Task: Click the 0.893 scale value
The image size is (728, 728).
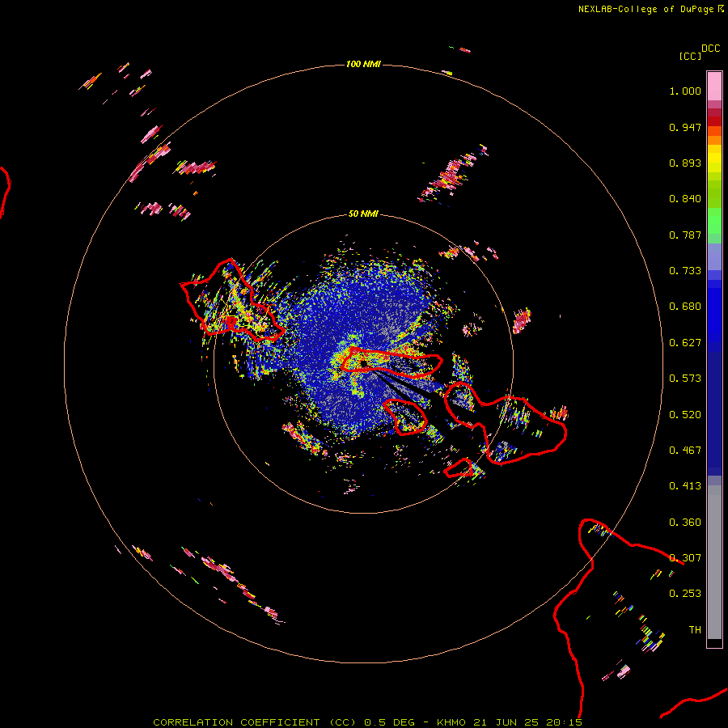Action: click(x=685, y=163)
